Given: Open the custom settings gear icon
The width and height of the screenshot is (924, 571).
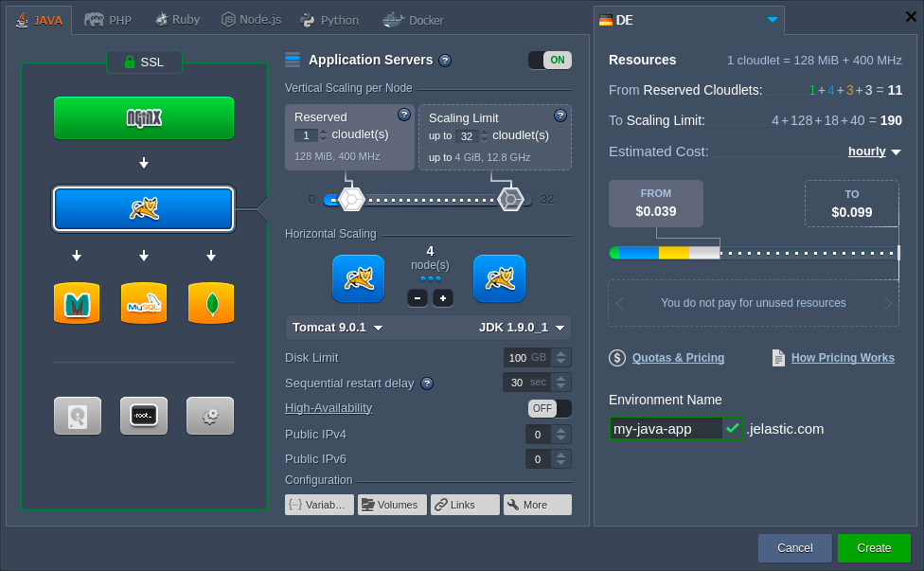Looking at the screenshot, I should point(210,415).
